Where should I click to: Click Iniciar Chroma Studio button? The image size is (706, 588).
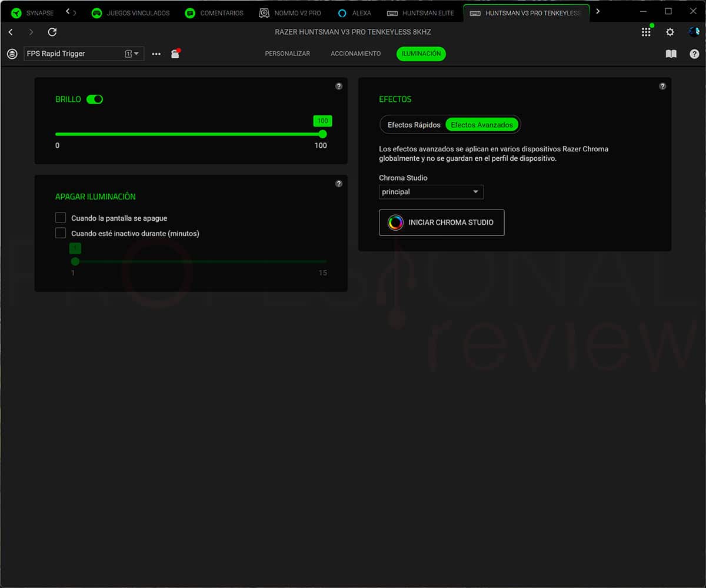click(442, 222)
